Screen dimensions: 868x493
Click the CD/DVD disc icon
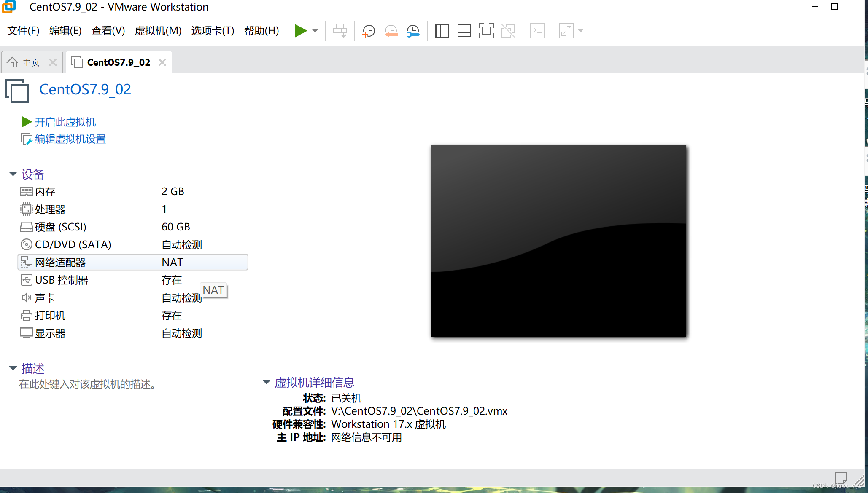click(x=26, y=244)
